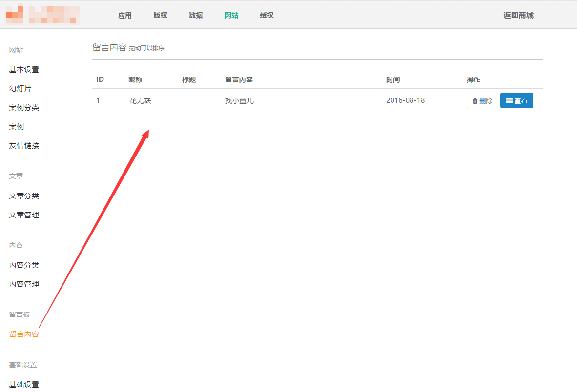
Task: Go to 文章管理 page
Action: [24, 215]
